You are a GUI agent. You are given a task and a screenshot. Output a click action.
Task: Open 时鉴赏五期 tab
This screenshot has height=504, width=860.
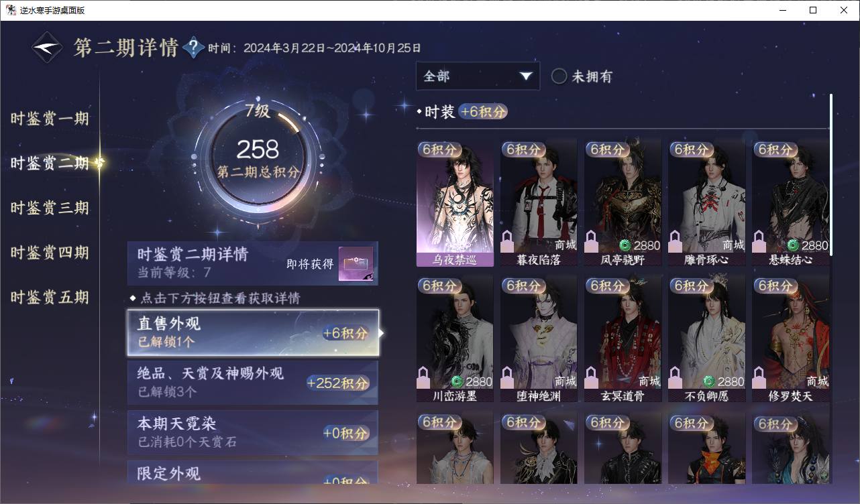point(50,297)
